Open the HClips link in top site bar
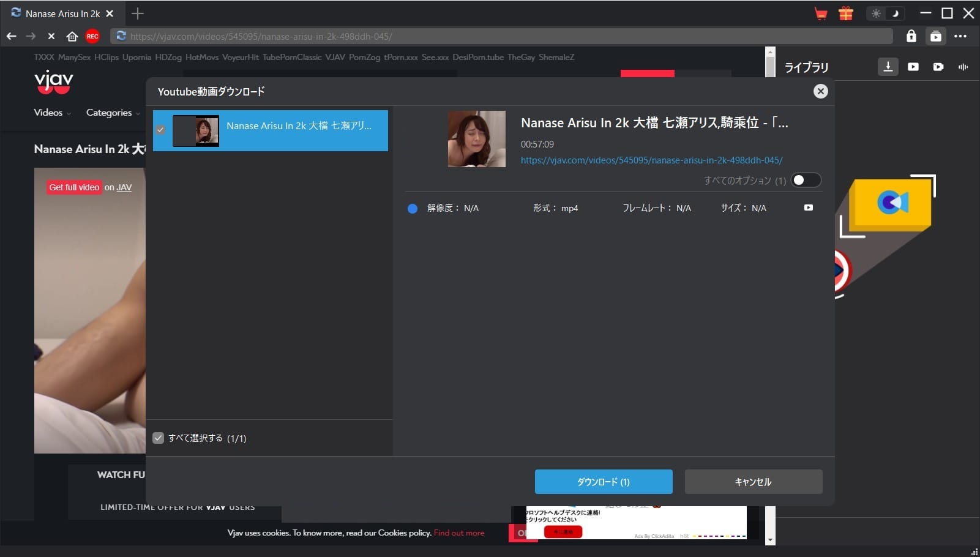The height and width of the screenshot is (557, 980). [107, 57]
